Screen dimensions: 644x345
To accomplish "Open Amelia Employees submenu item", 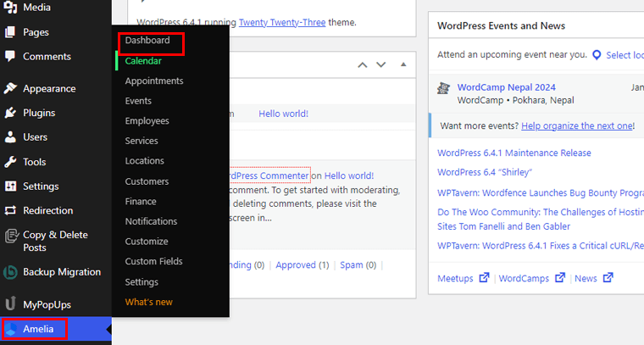I will click(x=147, y=120).
